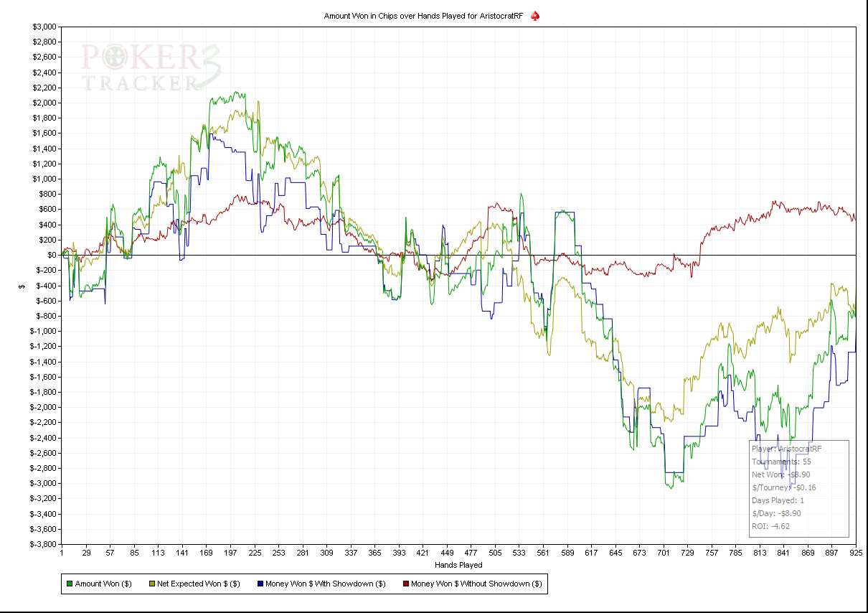
Task: Click the '$3,000' top y-axis tick label
Action: click(44, 27)
